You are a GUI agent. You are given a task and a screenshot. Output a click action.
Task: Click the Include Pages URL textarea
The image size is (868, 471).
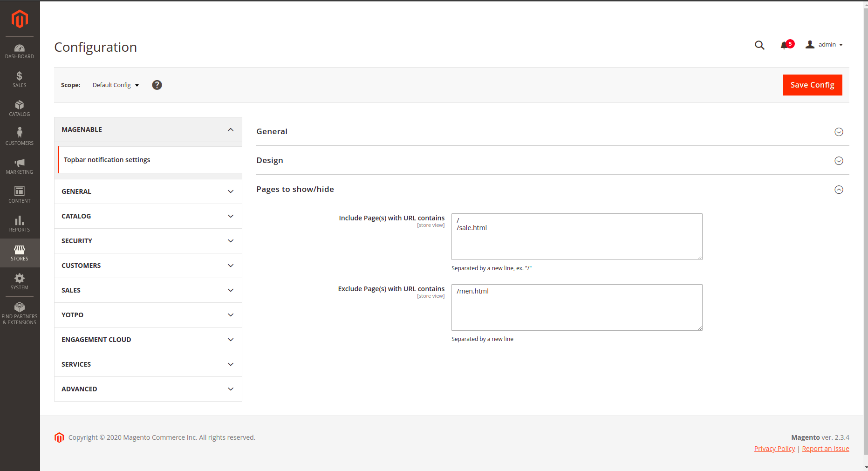point(577,237)
